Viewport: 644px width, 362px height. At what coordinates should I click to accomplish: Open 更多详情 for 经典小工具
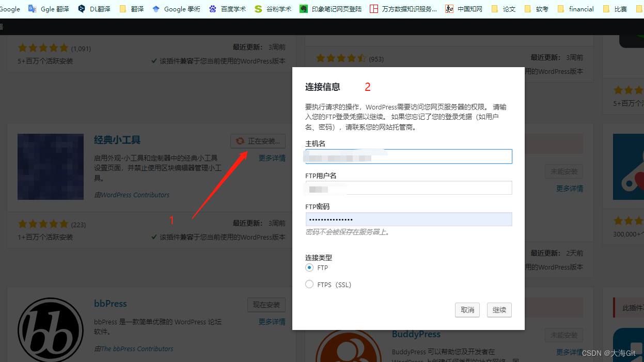click(x=272, y=158)
